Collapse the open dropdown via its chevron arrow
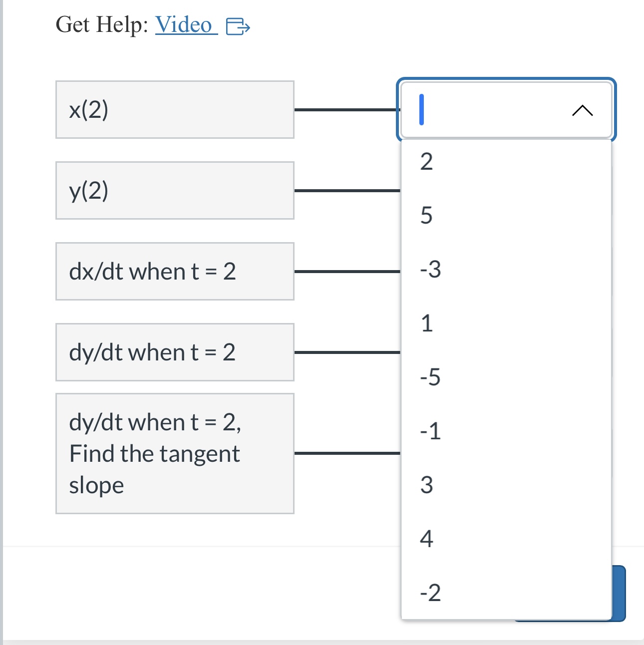The width and height of the screenshot is (644, 645). point(582,110)
